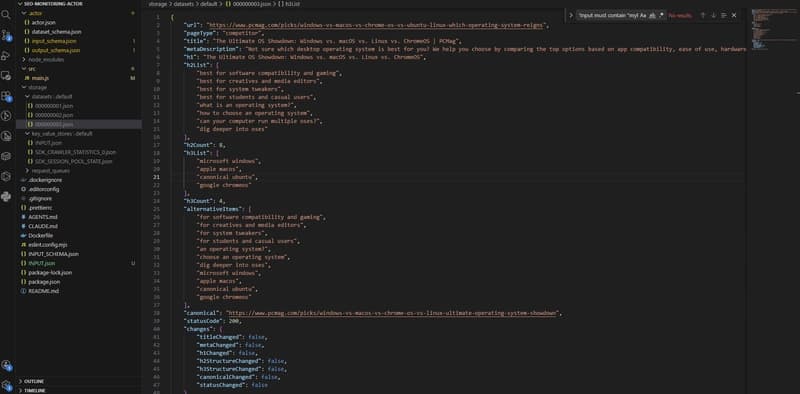
Task: Follow the pcmag url link on line 2
Action: (377, 25)
